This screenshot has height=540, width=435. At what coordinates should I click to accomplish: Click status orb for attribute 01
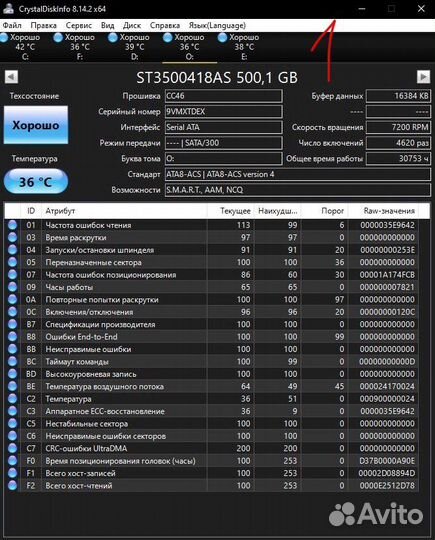(12, 225)
